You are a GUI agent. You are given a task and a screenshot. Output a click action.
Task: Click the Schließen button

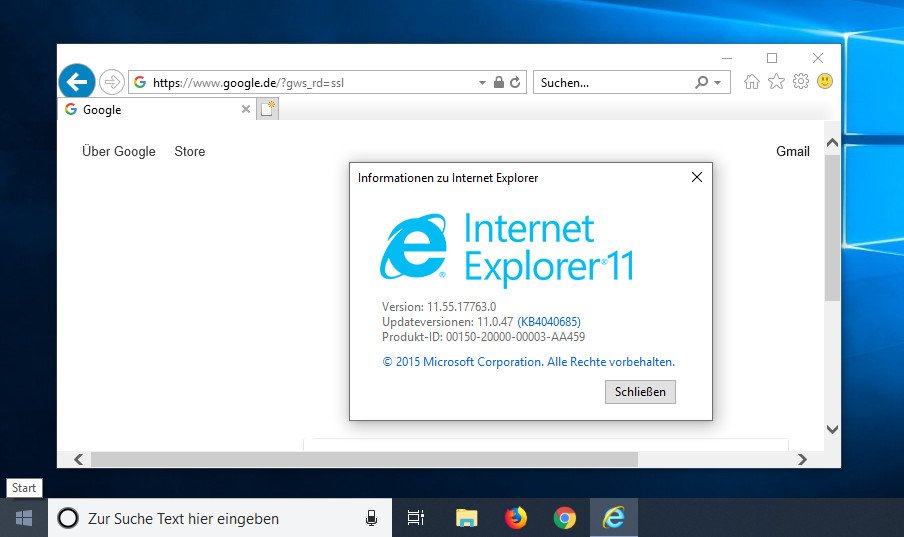[640, 392]
